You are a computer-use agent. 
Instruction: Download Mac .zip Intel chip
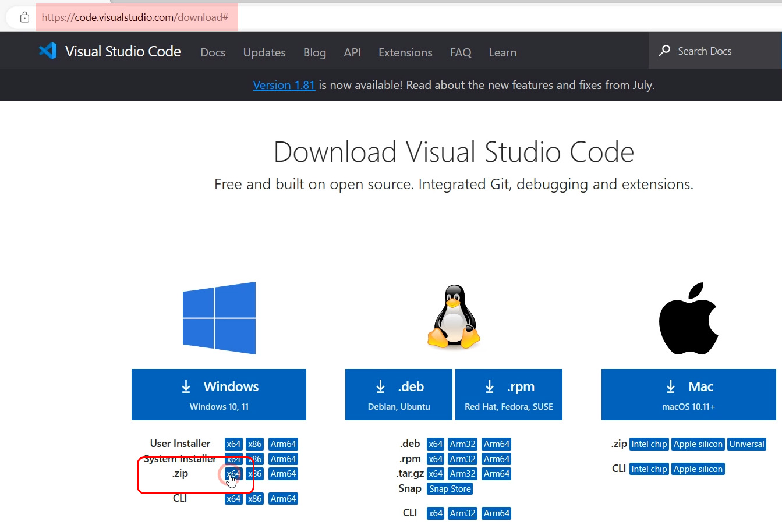[649, 444]
